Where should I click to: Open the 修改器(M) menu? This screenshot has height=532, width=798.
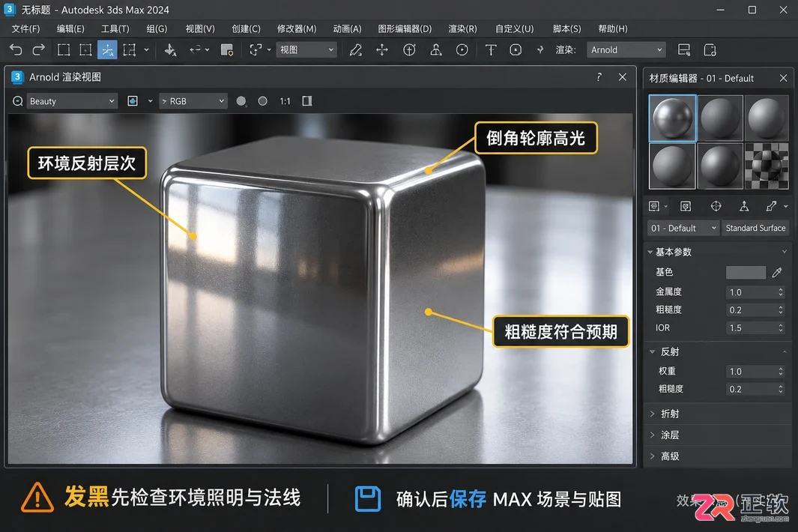[297, 29]
